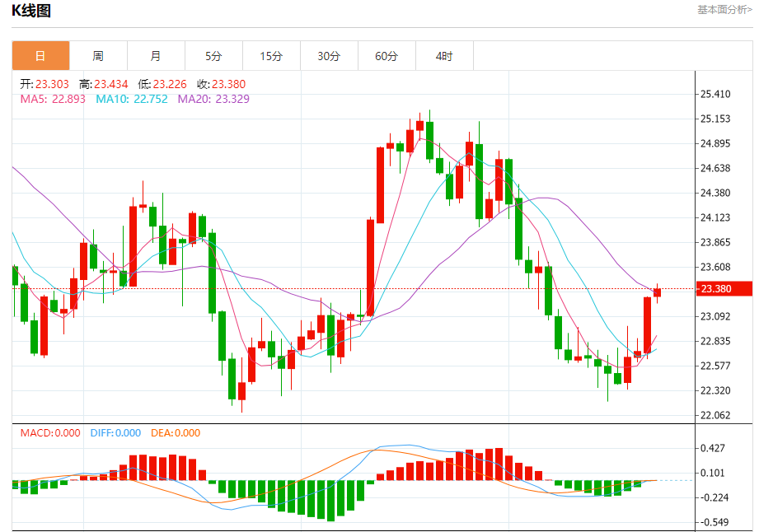The image size is (759, 532).
Task: Click the DIFF:0.000 label
Action: [x=115, y=433]
